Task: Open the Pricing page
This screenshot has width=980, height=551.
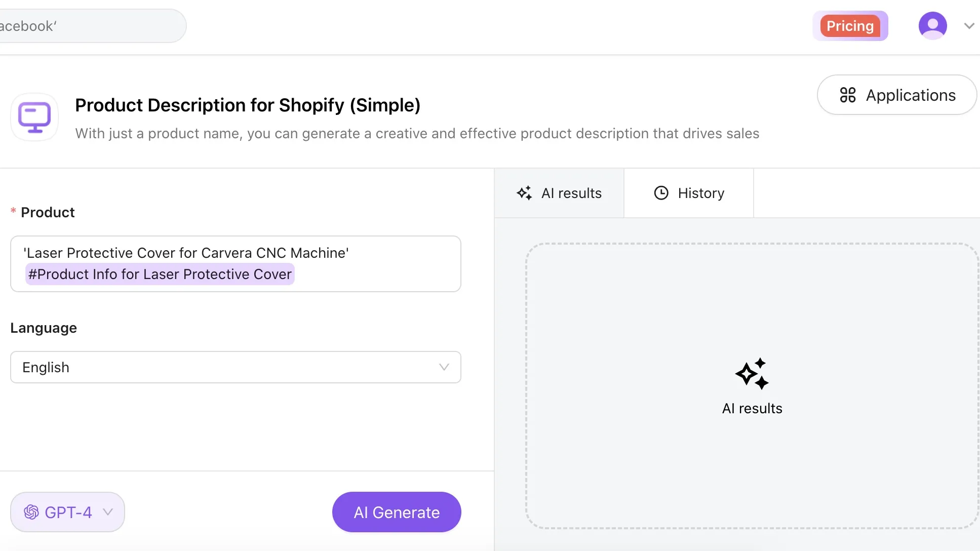Action: coord(850,26)
